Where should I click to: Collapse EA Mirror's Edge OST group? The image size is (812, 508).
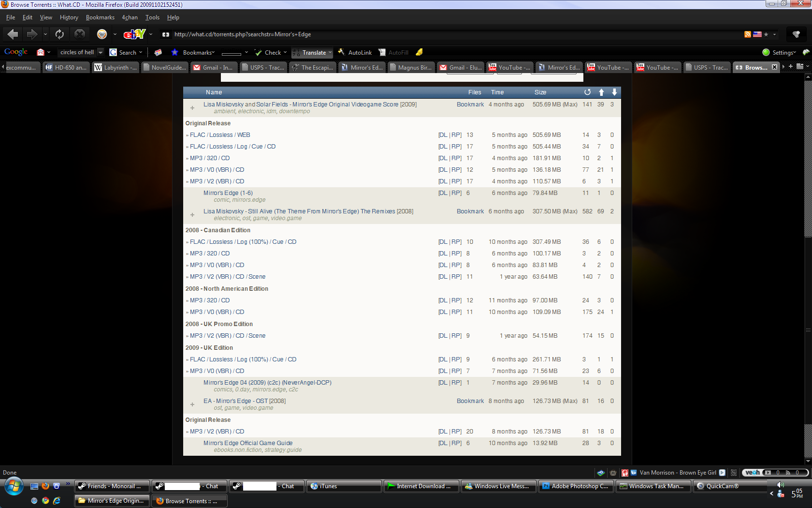tap(192, 404)
